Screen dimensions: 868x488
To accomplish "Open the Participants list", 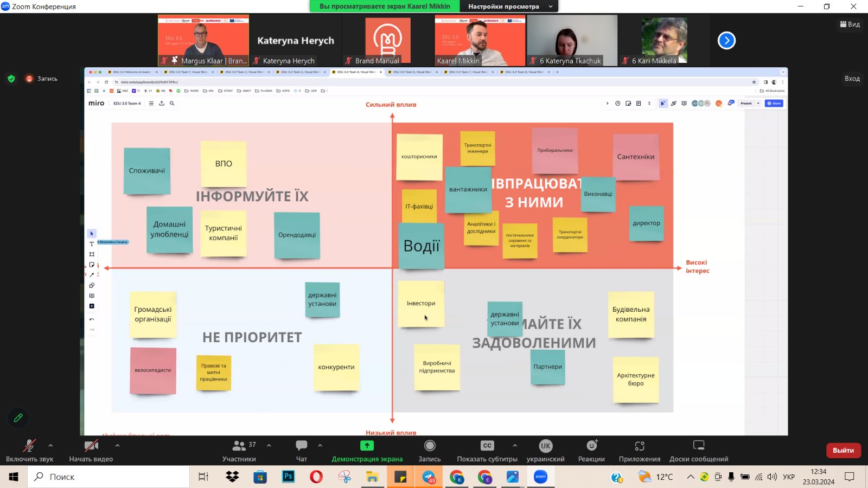I will [x=239, y=451].
